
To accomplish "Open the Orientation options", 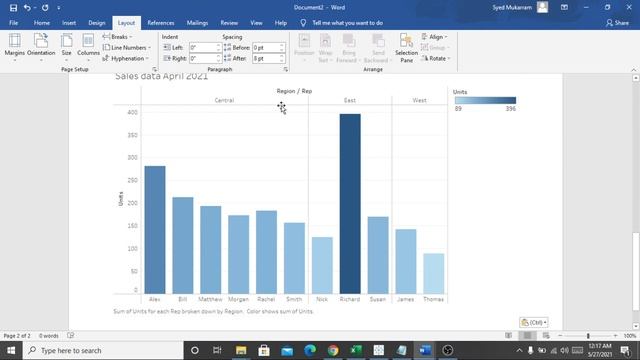I will pos(41,48).
